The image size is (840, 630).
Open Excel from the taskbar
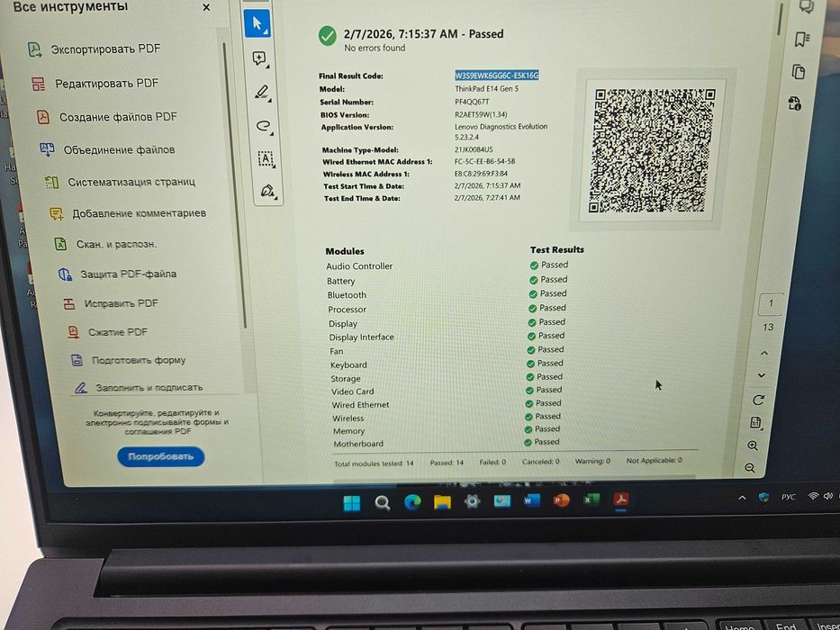tap(591, 499)
